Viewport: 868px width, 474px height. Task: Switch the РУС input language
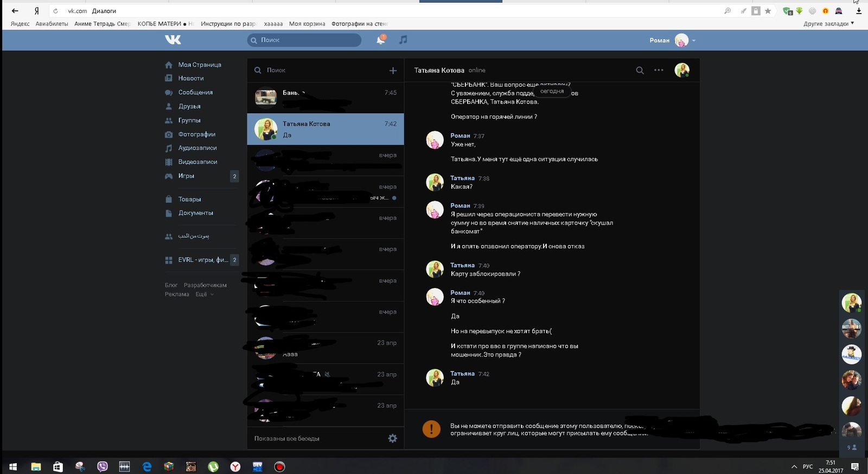coord(808,466)
